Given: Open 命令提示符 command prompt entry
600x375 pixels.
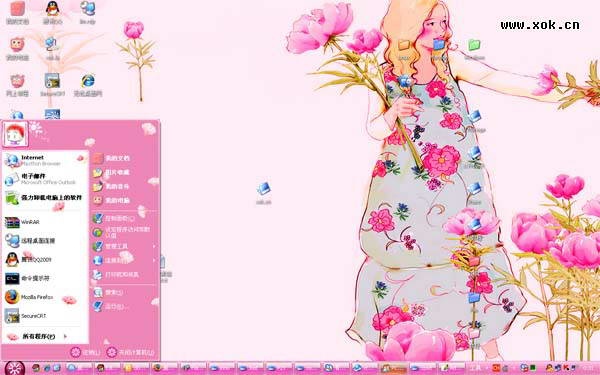Looking at the screenshot, I should (45, 278).
